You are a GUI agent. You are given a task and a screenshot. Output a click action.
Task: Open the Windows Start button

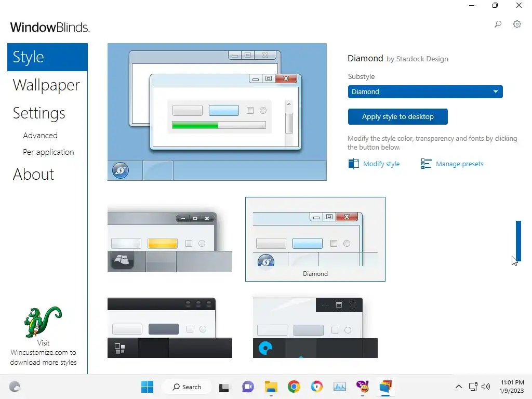147,387
